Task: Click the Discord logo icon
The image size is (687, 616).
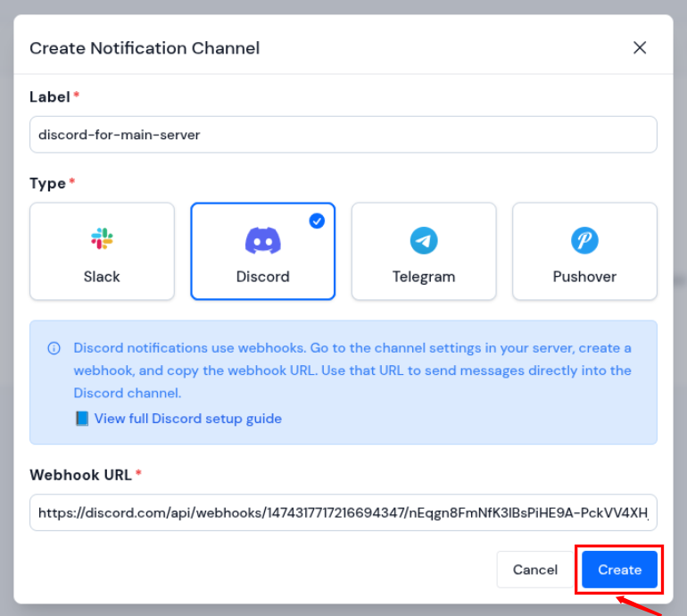Action: pyautogui.click(x=263, y=240)
